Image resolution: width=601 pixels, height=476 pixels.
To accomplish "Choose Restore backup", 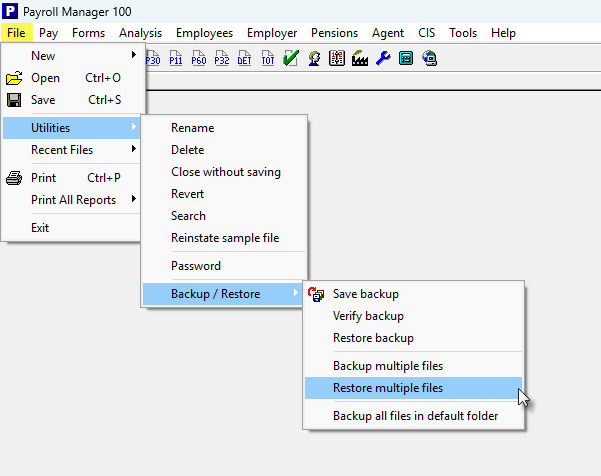I will coord(414,338).
